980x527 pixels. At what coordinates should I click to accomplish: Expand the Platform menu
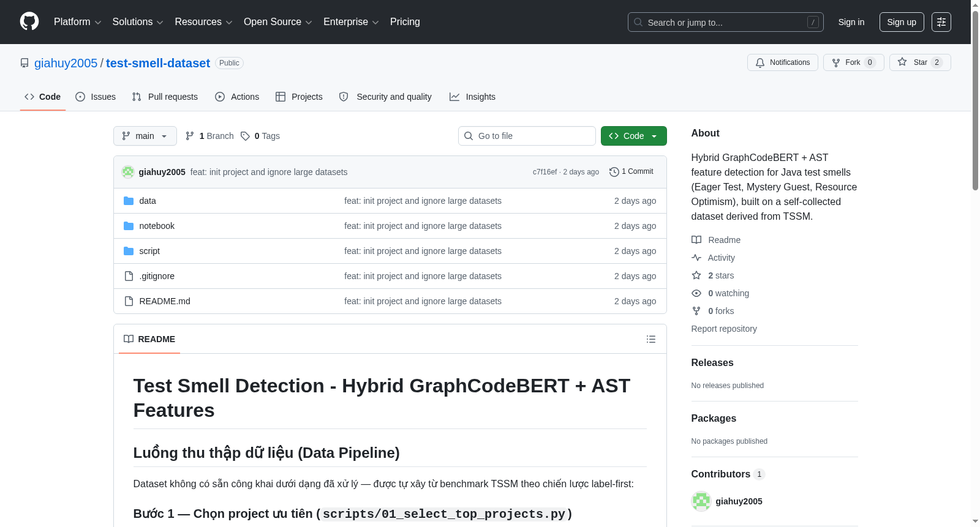pos(77,22)
